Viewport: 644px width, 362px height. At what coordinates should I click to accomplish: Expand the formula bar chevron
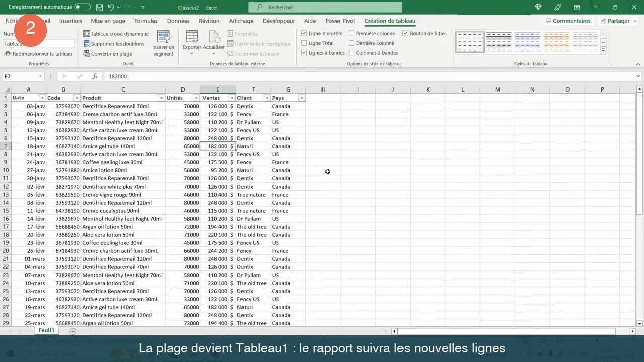point(638,76)
